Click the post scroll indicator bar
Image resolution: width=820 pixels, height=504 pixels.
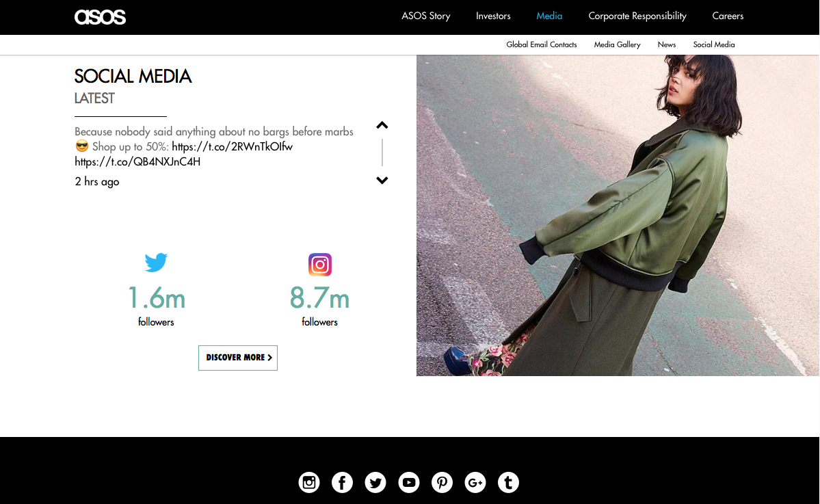click(382, 152)
